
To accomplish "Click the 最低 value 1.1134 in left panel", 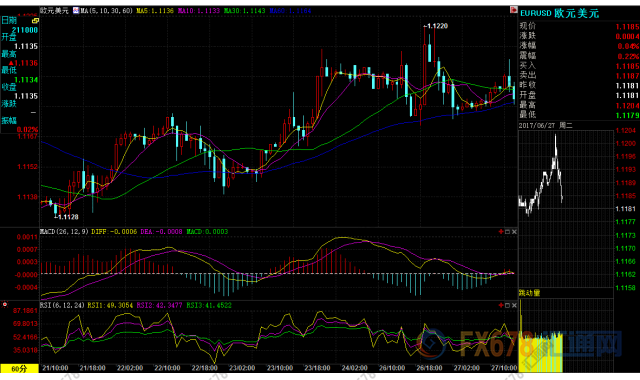I will (x=26, y=80).
